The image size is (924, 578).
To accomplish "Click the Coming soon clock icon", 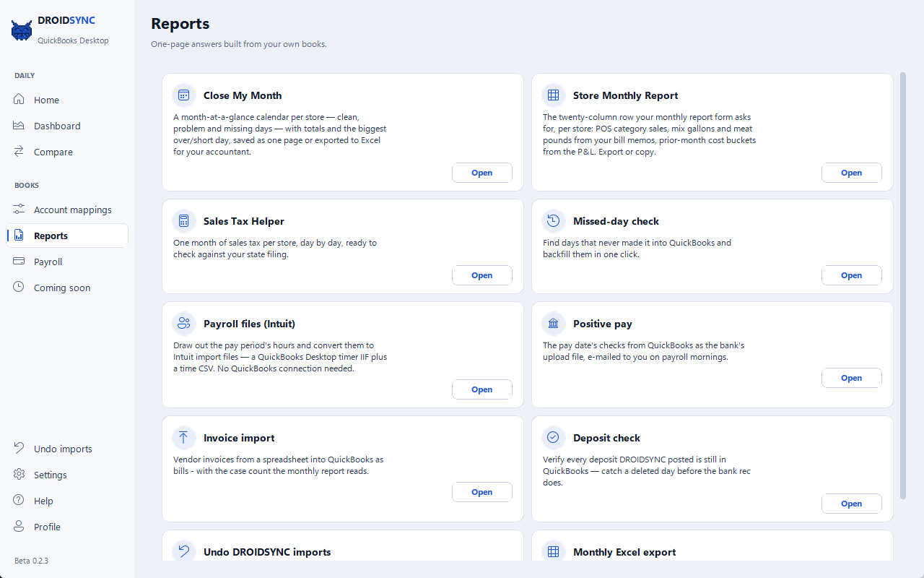I will click(19, 288).
